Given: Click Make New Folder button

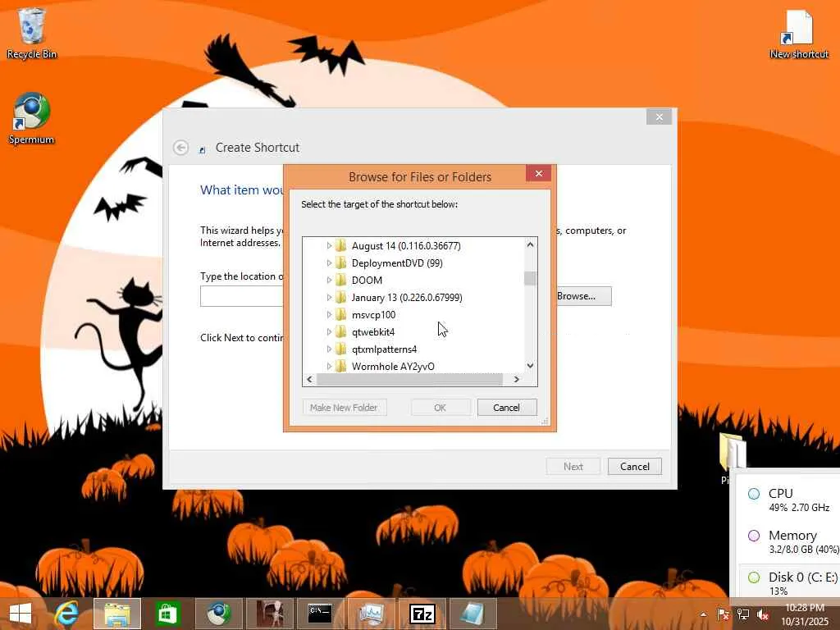Looking at the screenshot, I should tap(344, 408).
